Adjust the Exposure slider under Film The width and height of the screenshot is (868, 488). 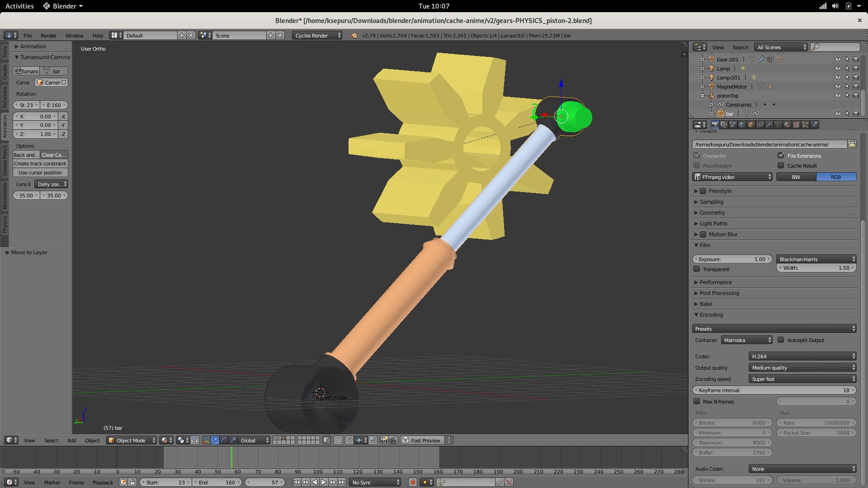732,259
